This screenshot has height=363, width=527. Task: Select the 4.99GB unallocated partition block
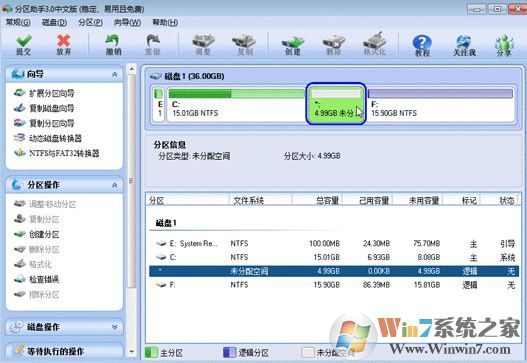(x=336, y=104)
